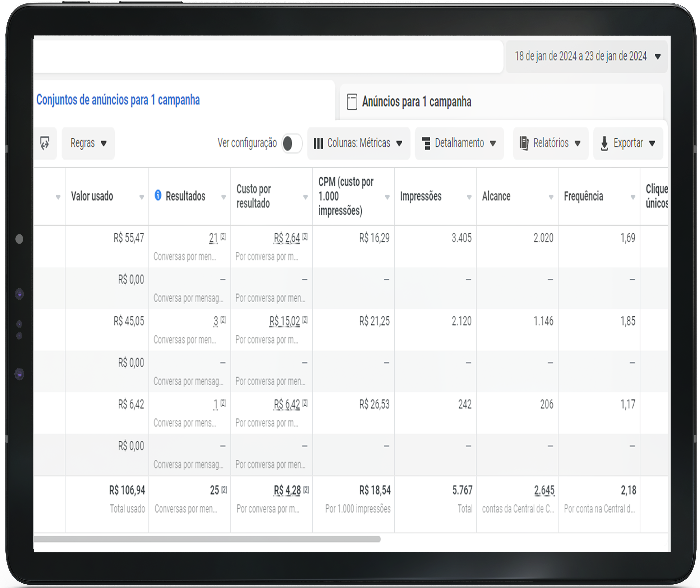Image resolution: width=700 pixels, height=588 pixels.
Task: Open Valor usado column sort arrow
Action: tap(142, 197)
